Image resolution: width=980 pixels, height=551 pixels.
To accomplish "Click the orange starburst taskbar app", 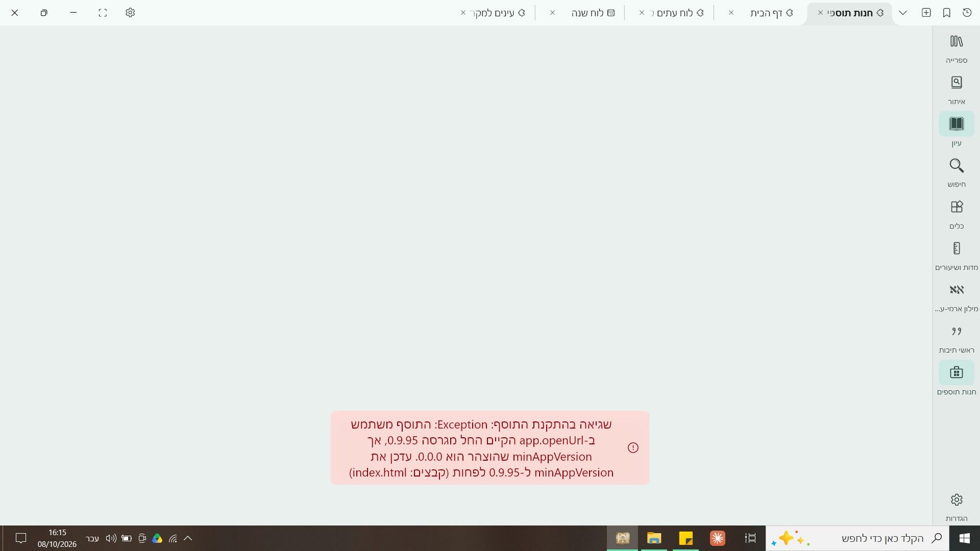I will [717, 538].
